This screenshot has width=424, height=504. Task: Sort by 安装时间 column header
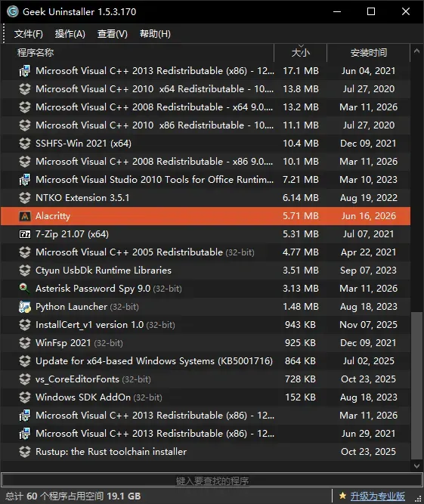tap(368, 52)
